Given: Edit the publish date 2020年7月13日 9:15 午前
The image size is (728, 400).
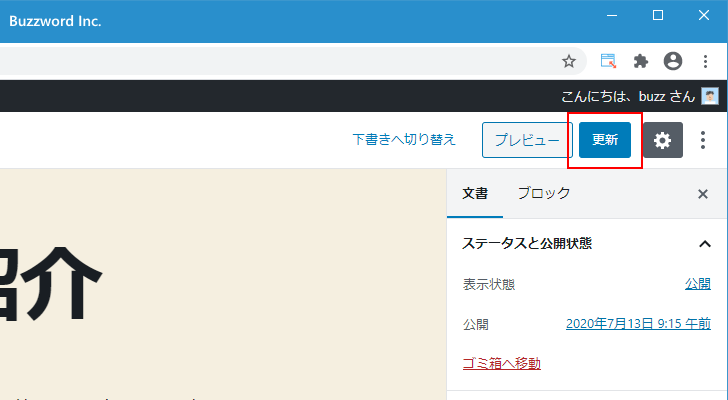Looking at the screenshot, I should click(x=638, y=323).
